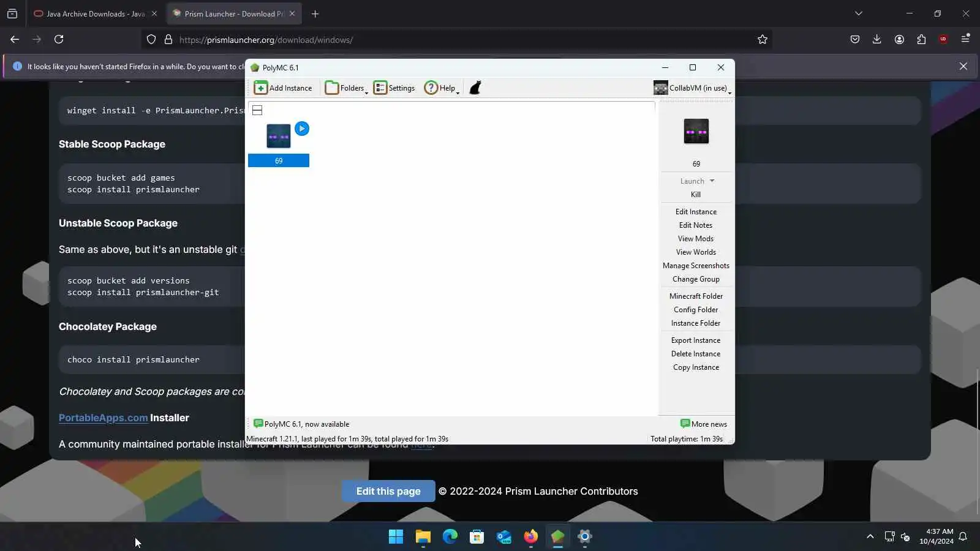Viewport: 980px width, 551px height.
Task: Open the Firefox Downloads panel
Action: pyautogui.click(x=877, y=39)
